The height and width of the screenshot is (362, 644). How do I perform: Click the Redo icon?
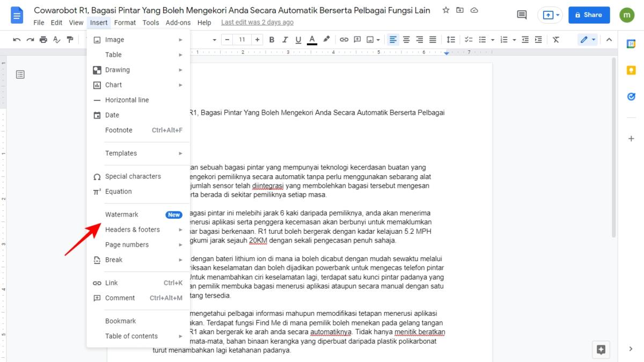(30, 40)
